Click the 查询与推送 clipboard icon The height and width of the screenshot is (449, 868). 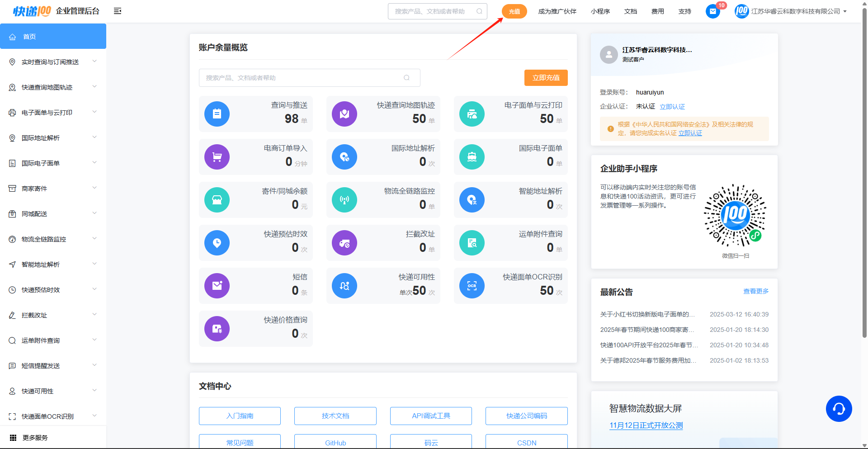(217, 114)
